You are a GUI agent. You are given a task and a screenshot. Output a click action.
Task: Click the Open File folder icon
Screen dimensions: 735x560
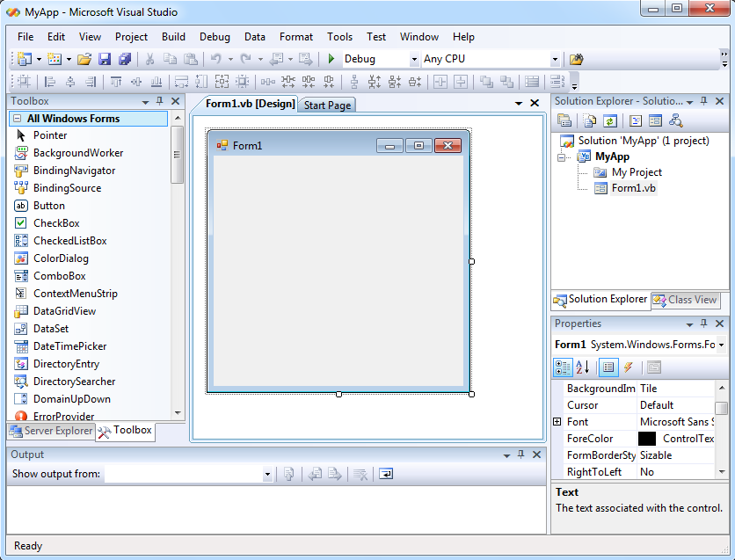click(x=84, y=59)
